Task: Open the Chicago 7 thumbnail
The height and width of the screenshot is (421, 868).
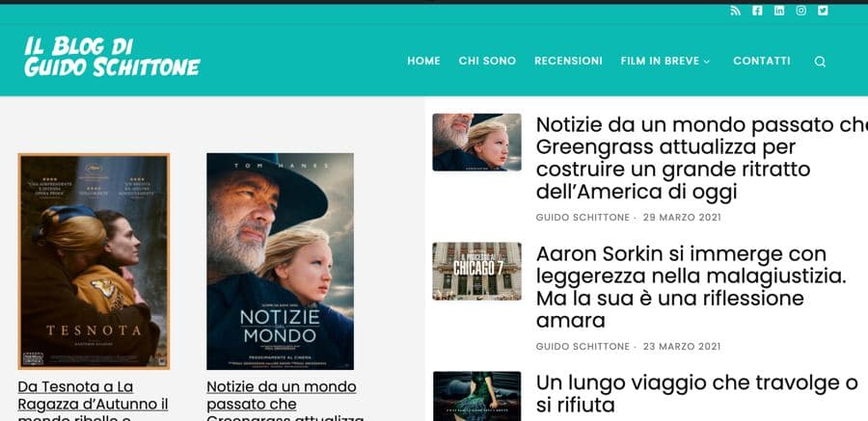Action: tap(476, 271)
